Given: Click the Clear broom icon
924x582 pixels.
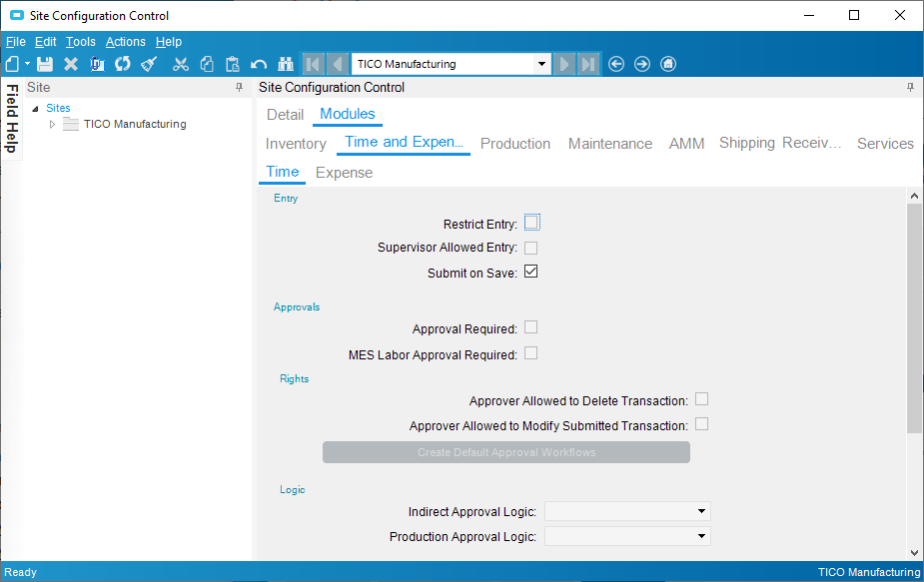Looking at the screenshot, I should point(149,64).
